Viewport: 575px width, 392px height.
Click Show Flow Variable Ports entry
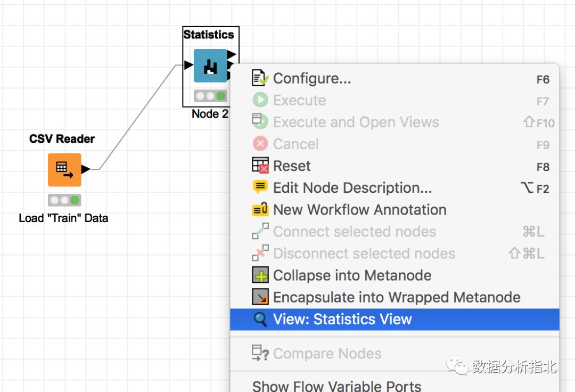pos(336,386)
